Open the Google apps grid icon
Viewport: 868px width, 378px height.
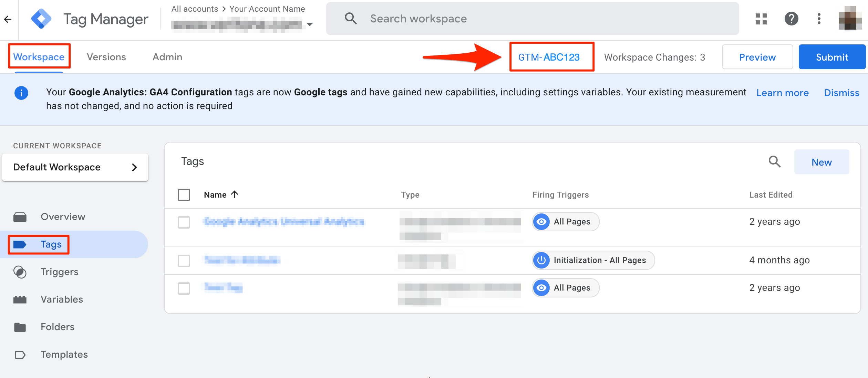[761, 19]
